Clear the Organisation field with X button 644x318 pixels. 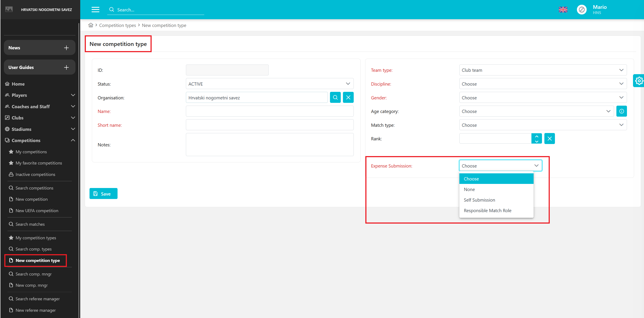click(x=348, y=97)
